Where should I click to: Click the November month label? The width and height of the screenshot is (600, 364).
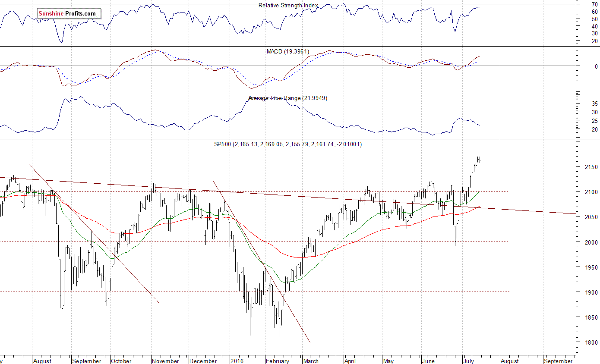[x=165, y=361]
